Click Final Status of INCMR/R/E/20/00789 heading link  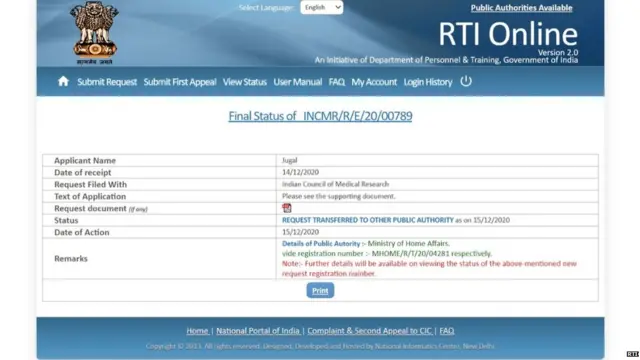click(x=320, y=116)
